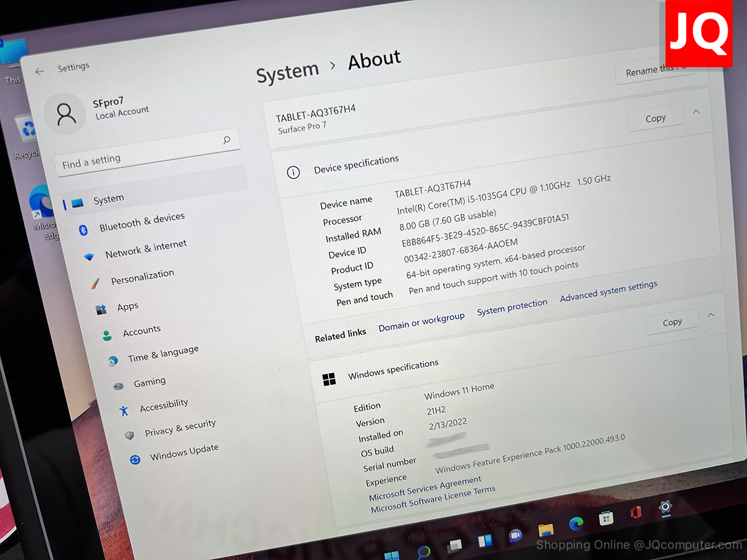747x560 pixels.
Task: Open Windows Update settings
Action: coord(184,452)
